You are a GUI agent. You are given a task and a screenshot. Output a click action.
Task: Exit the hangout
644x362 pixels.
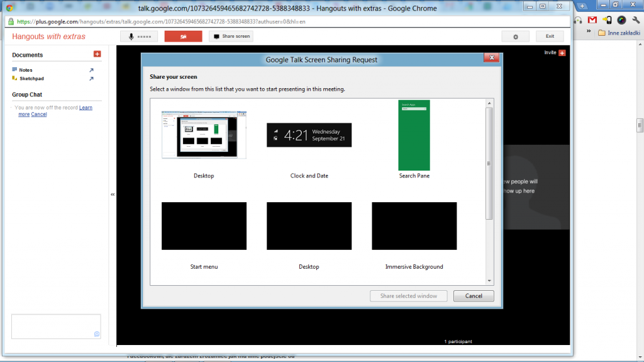tap(550, 37)
